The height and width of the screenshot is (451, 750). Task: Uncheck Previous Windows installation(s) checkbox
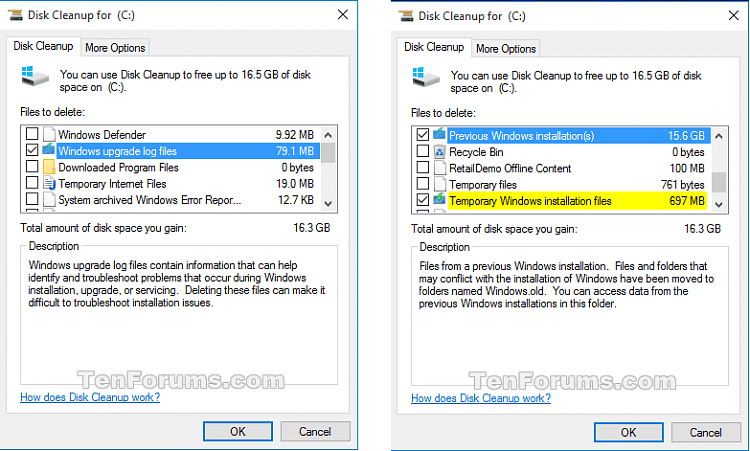[x=423, y=134]
